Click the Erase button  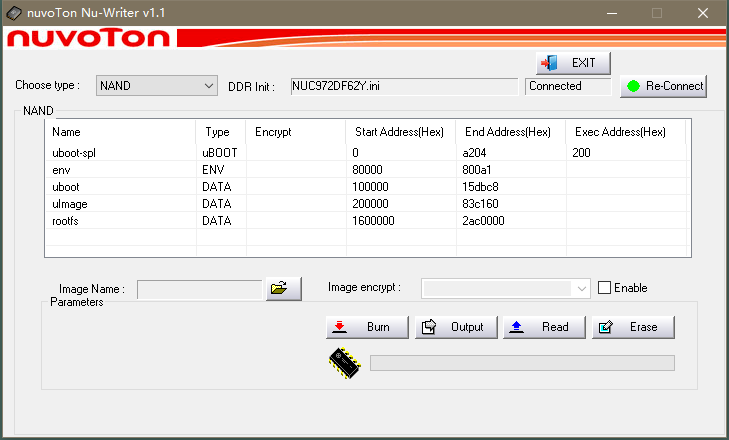(633, 327)
